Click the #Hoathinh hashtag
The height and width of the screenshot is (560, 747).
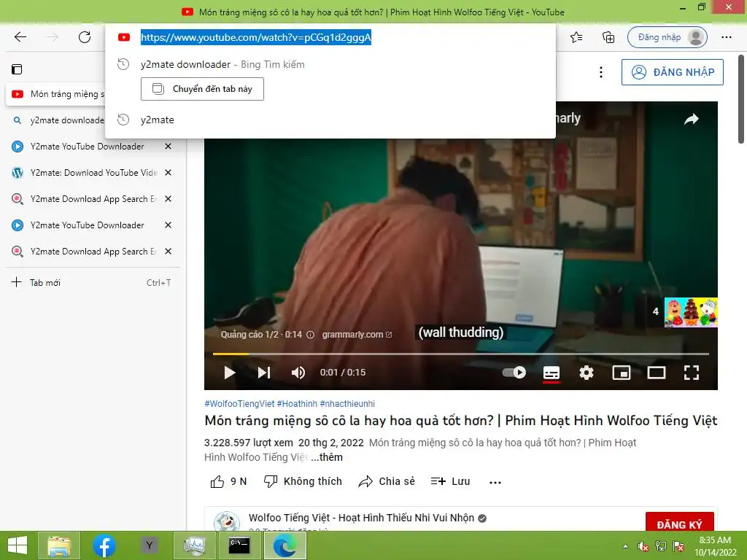(297, 404)
